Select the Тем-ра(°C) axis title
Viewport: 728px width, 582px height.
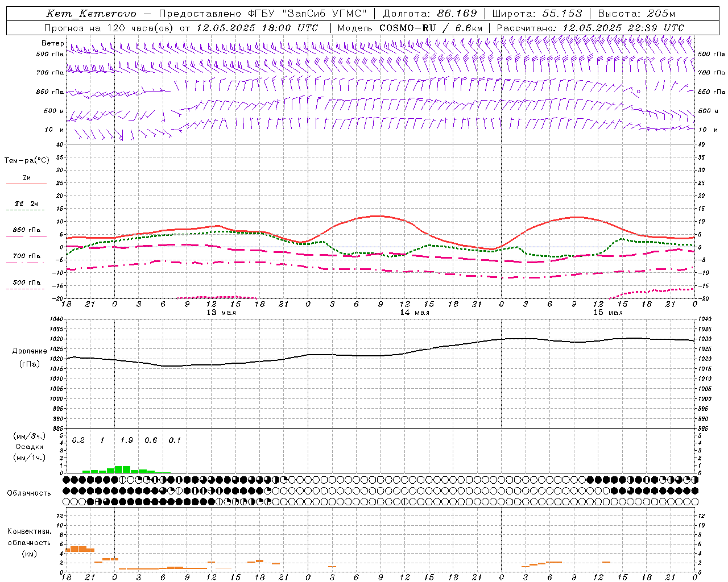click(x=27, y=161)
